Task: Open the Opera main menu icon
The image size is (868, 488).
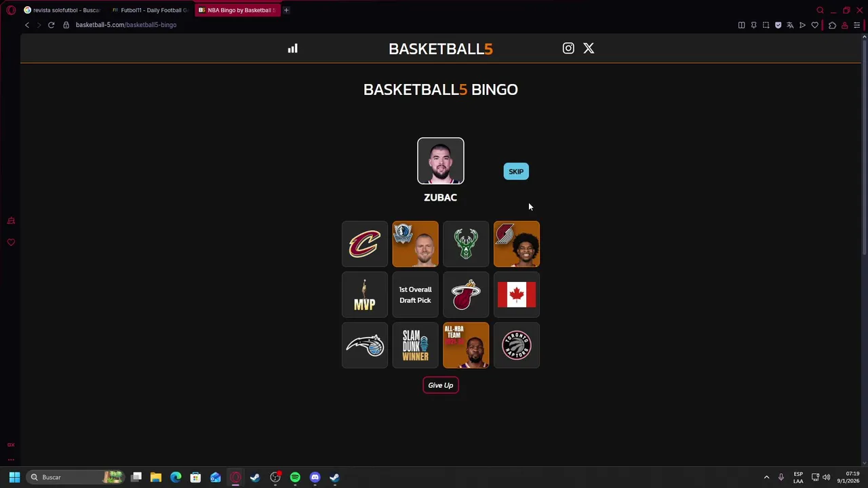Action: tap(11, 10)
